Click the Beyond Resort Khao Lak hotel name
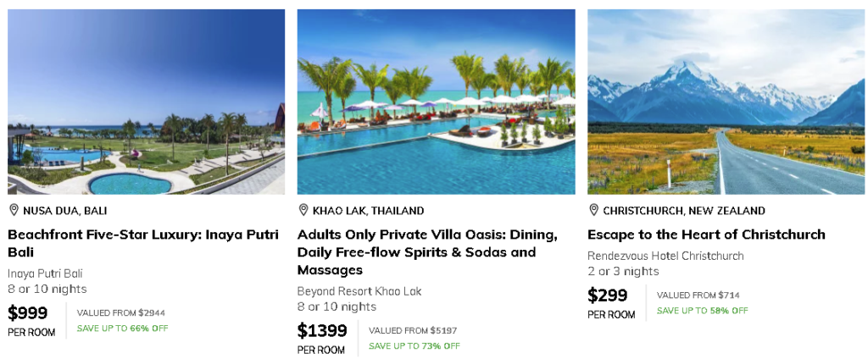This screenshot has height=359, width=868. [x=359, y=291]
